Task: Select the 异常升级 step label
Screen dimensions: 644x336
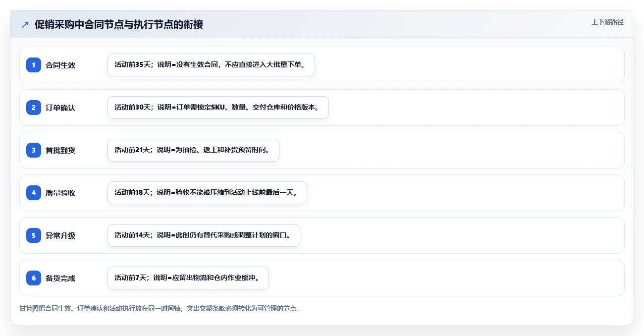Action: pos(60,235)
